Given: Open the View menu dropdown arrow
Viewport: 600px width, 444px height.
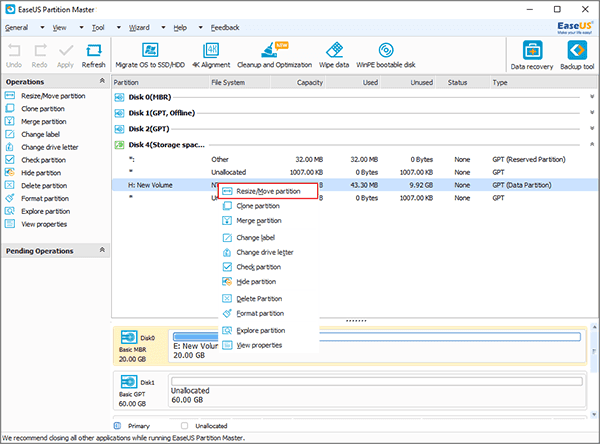Looking at the screenshot, I should (x=81, y=28).
